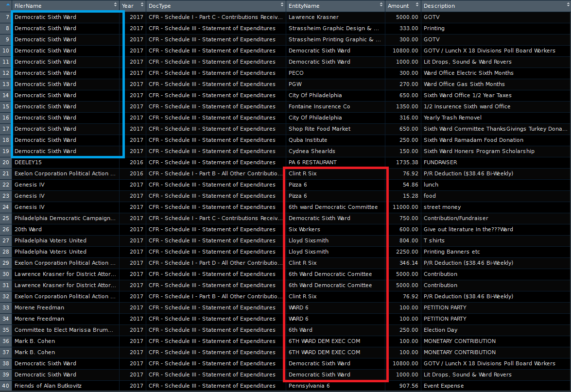Select the 20th Ward filer cell
This screenshot has height=392, width=571.
coord(28,229)
